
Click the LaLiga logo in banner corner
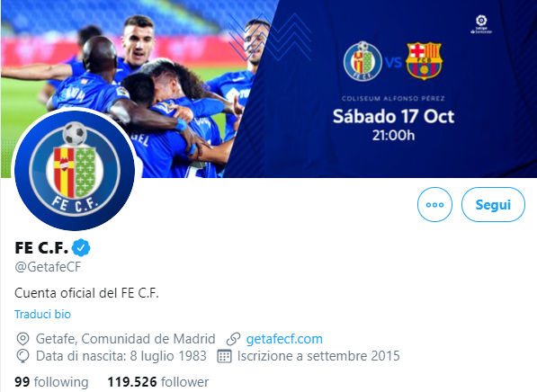pos(481,24)
